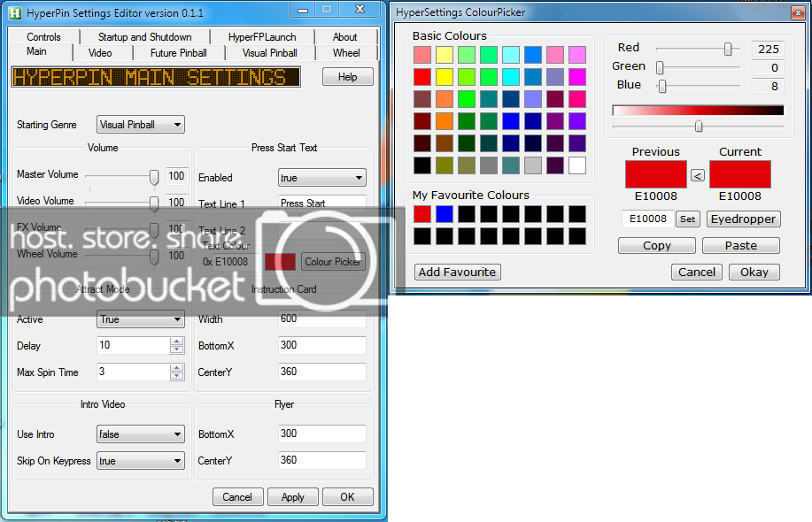Click the Text Line 1 input field

click(x=321, y=203)
